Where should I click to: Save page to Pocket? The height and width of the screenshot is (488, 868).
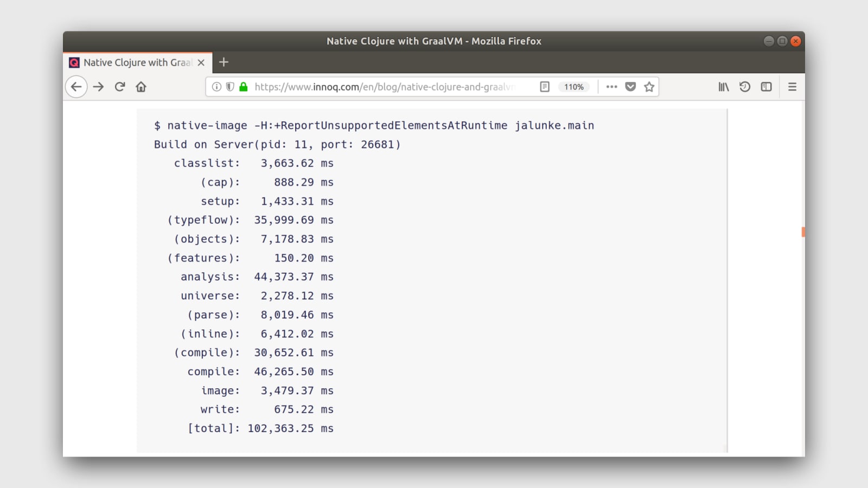[630, 87]
